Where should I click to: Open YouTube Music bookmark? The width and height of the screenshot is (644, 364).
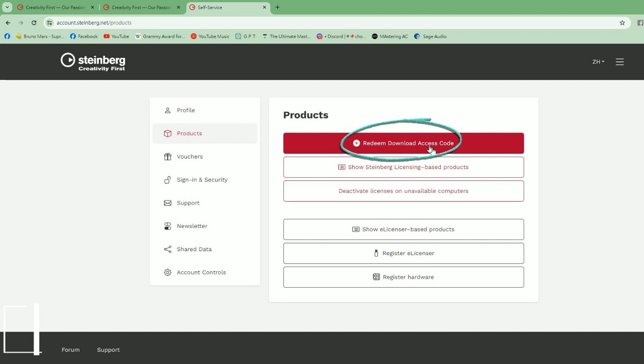coord(210,36)
